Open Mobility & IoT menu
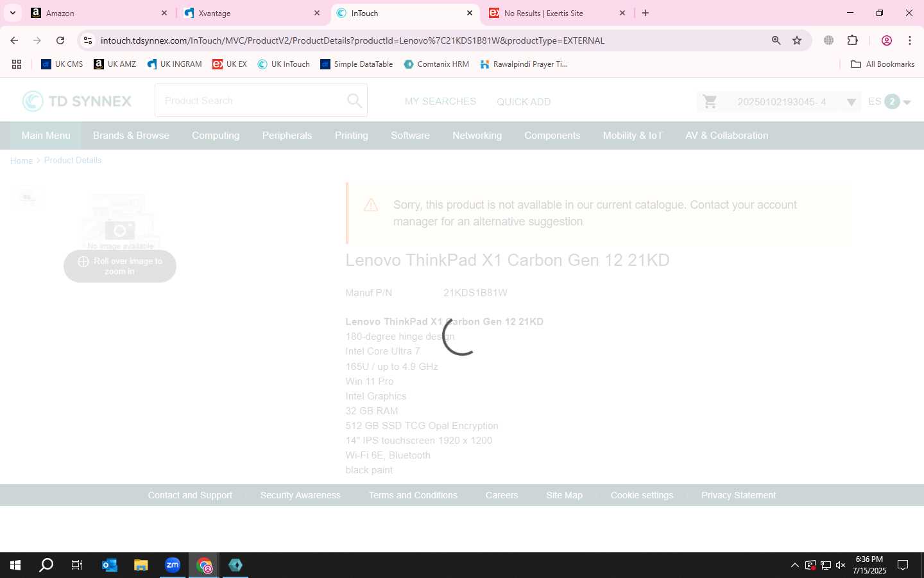The height and width of the screenshot is (578, 924). click(633, 136)
